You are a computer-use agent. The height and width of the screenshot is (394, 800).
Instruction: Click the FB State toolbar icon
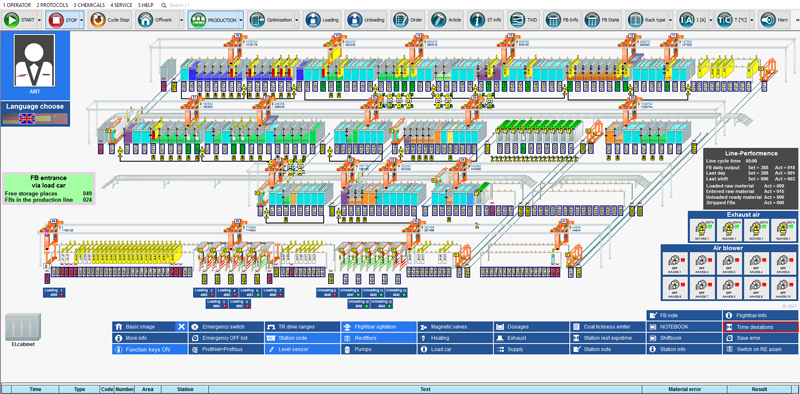(592, 20)
